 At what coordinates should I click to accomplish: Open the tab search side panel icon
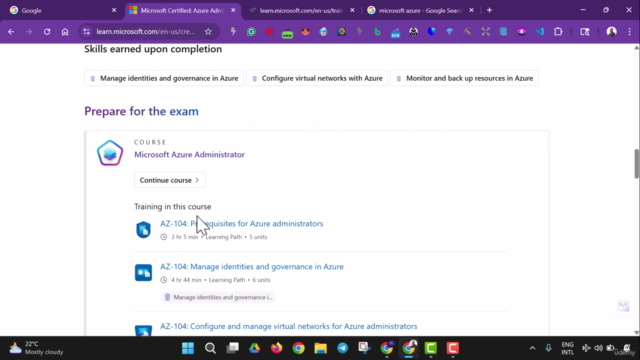pyautogui.click(x=585, y=32)
